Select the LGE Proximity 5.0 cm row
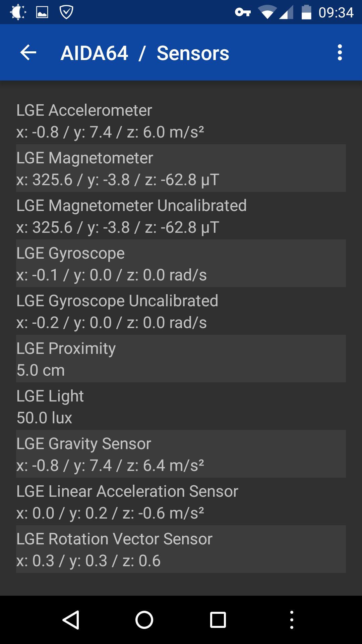The width and height of the screenshot is (362, 644). tap(181, 359)
